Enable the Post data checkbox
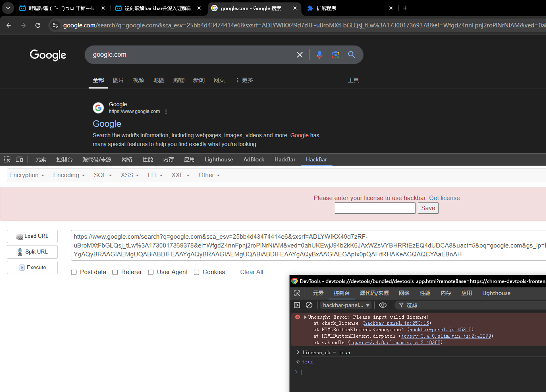The width and height of the screenshot is (546, 392). pyautogui.click(x=74, y=272)
